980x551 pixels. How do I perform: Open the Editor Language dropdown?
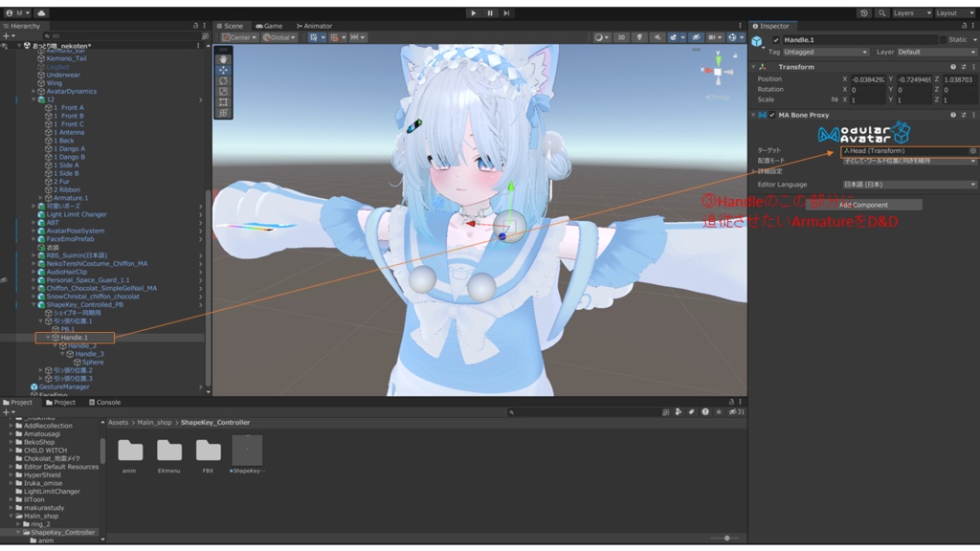tap(909, 185)
